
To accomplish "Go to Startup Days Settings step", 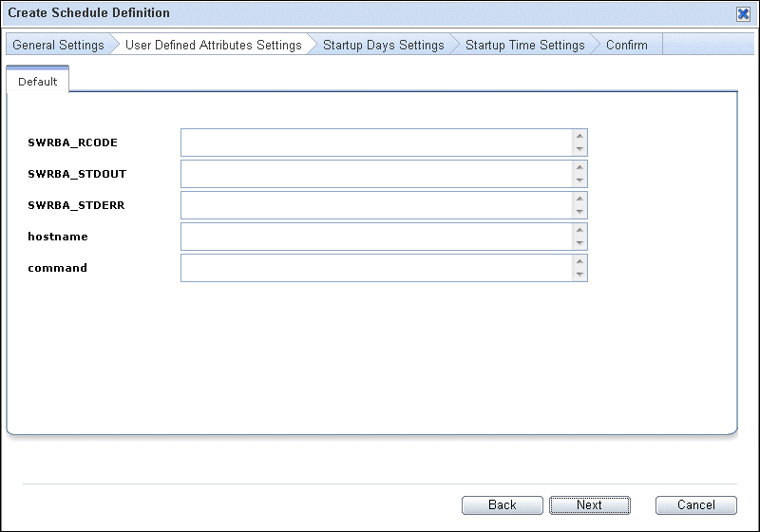I will pyautogui.click(x=384, y=45).
